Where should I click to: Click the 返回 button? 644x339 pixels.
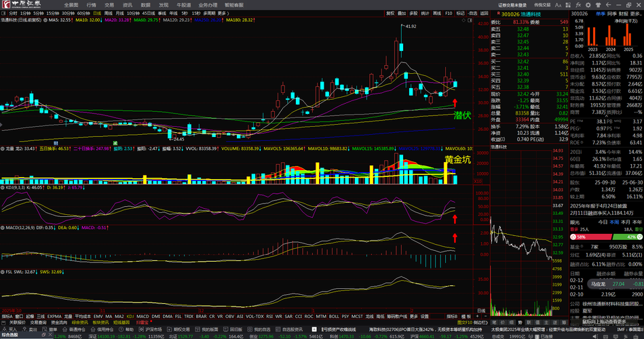pyautogui.click(x=485, y=14)
